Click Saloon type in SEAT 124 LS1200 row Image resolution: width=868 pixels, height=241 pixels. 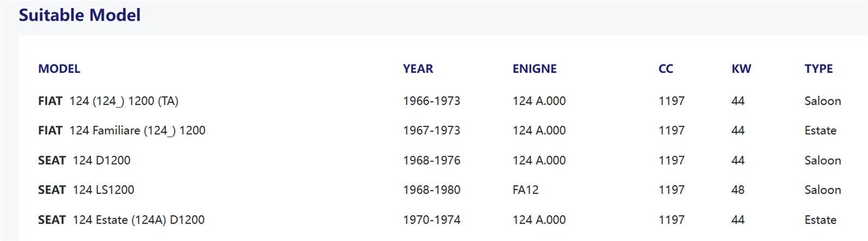pos(822,190)
